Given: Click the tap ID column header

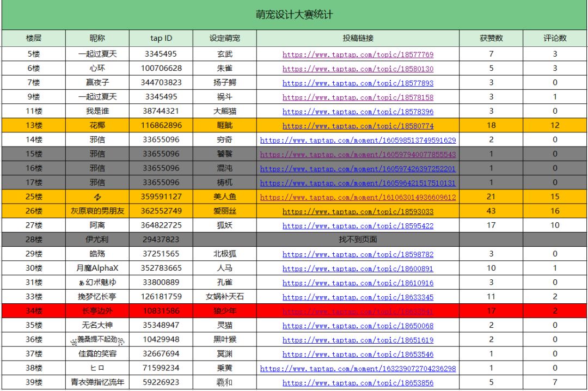Looking at the screenshot, I should [161, 38].
